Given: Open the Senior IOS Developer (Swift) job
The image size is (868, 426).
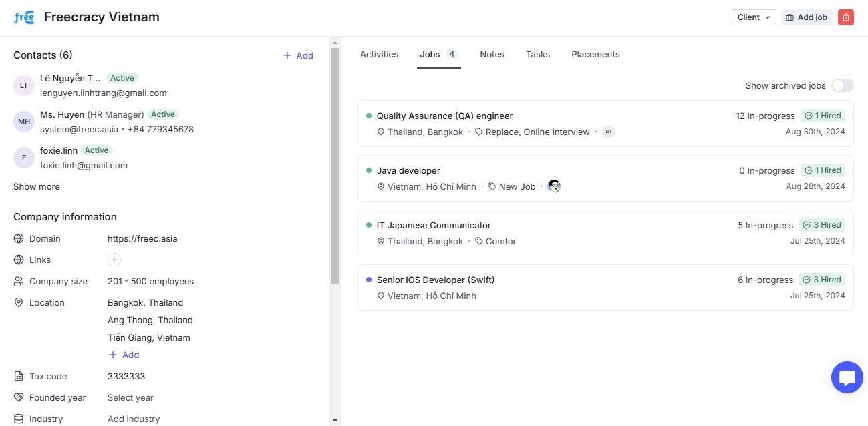Looking at the screenshot, I should pos(436,280).
